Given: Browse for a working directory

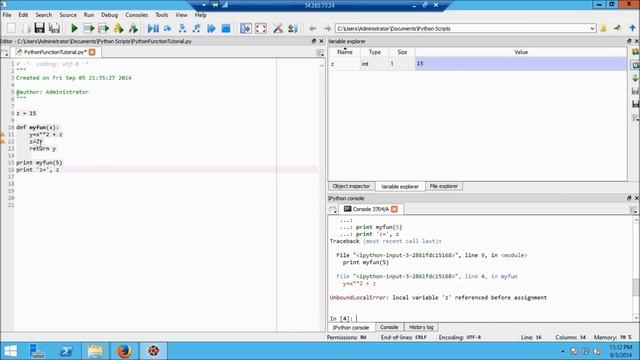Looking at the screenshot, I should tap(603, 28).
